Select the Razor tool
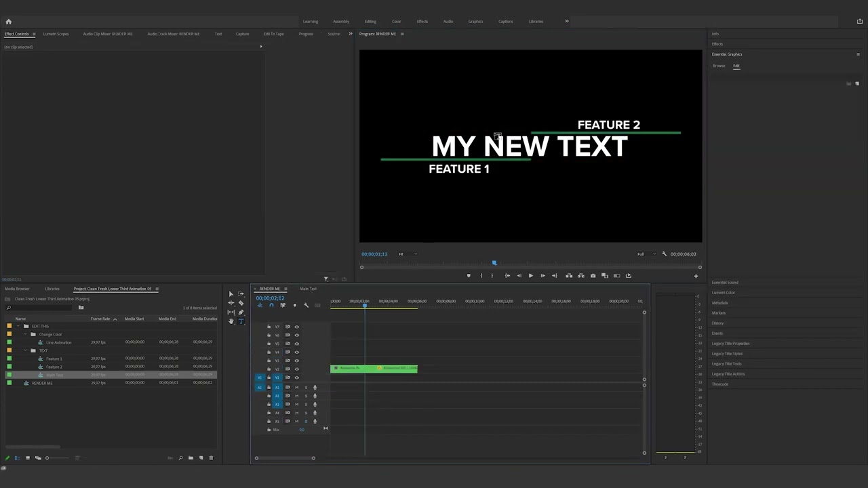 (241, 303)
